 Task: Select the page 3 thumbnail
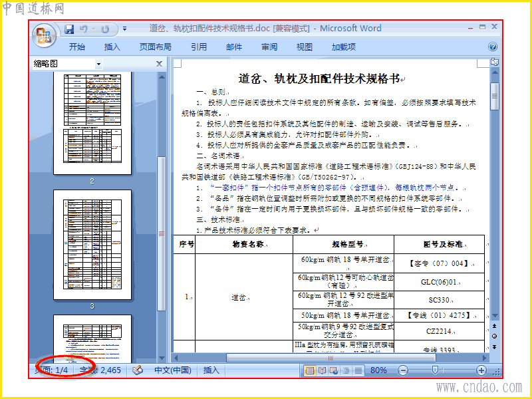pyautogui.click(x=92, y=245)
